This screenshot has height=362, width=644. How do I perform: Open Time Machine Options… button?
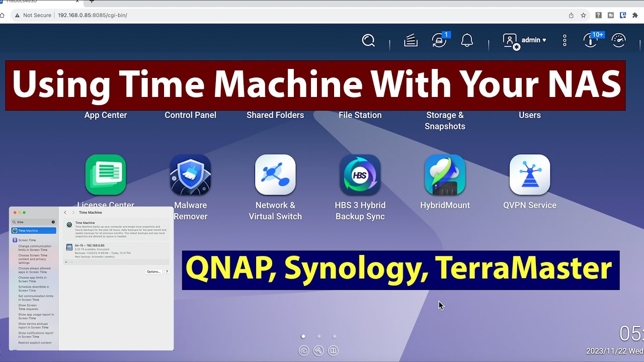153,271
